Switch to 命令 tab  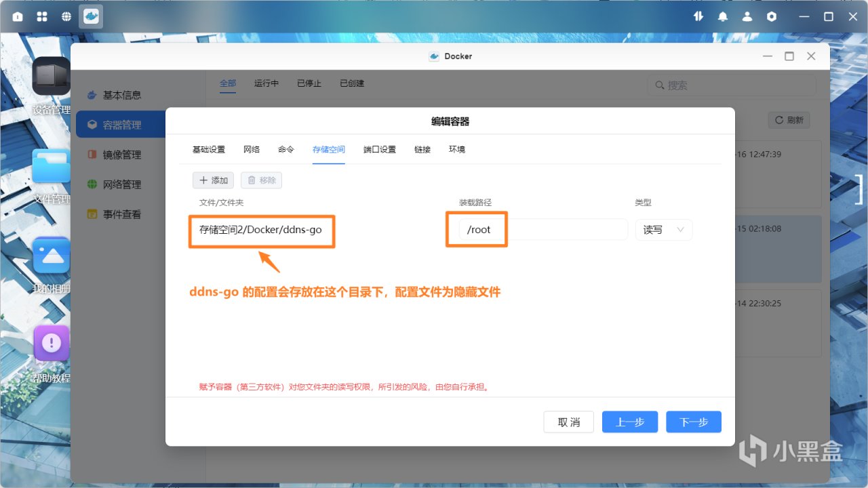(286, 149)
